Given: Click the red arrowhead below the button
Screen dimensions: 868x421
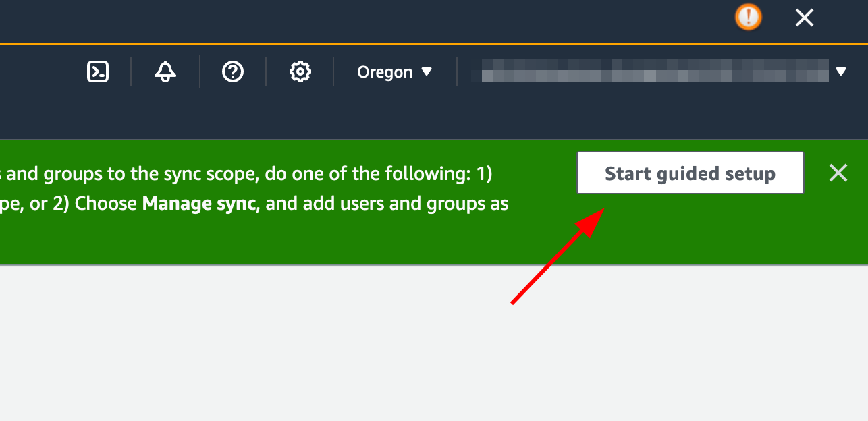Looking at the screenshot, I should click(x=593, y=220).
